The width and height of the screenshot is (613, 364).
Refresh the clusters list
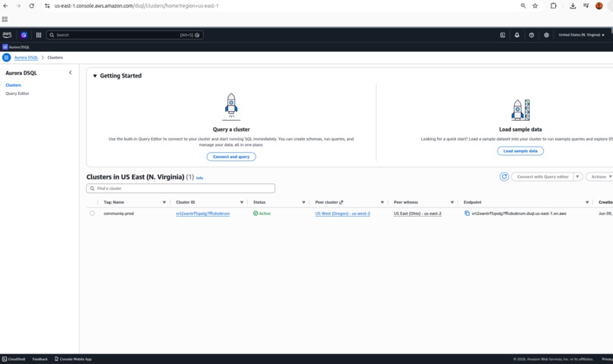[x=504, y=177]
